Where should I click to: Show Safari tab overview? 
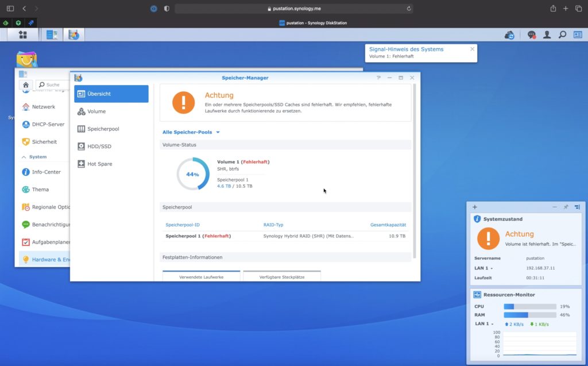point(578,8)
